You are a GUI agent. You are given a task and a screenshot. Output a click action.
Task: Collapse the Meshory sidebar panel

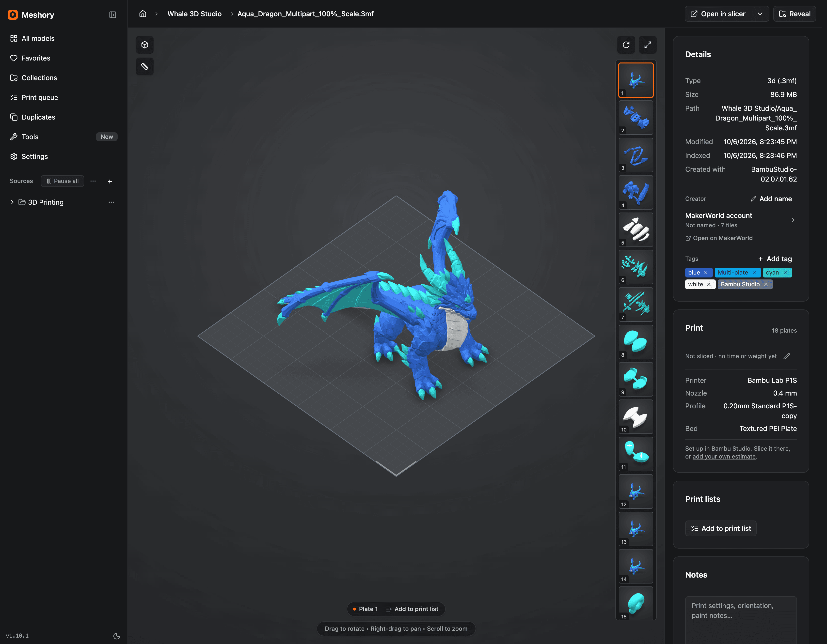[112, 15]
